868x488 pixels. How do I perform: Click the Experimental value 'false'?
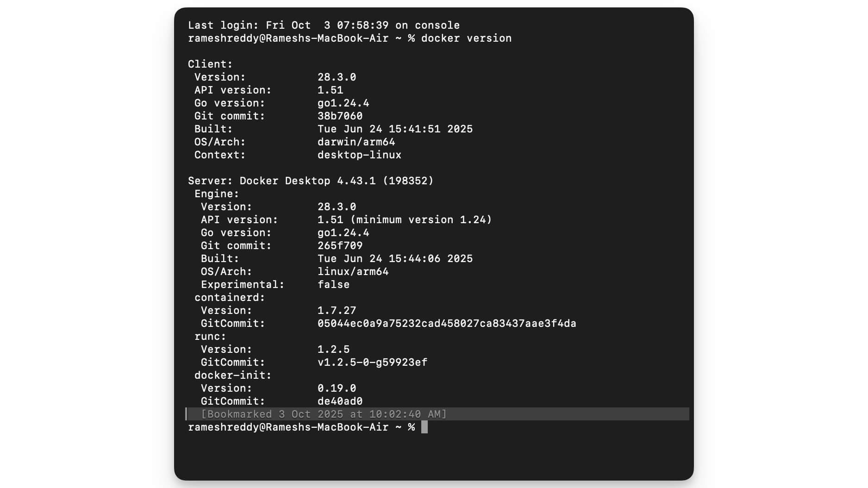tap(333, 284)
